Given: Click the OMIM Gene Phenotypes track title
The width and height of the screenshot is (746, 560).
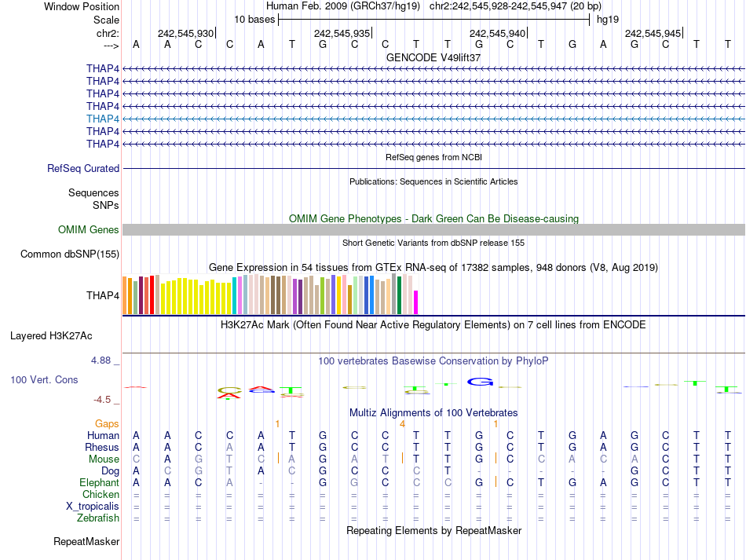Looking at the screenshot, I should coord(433,218).
